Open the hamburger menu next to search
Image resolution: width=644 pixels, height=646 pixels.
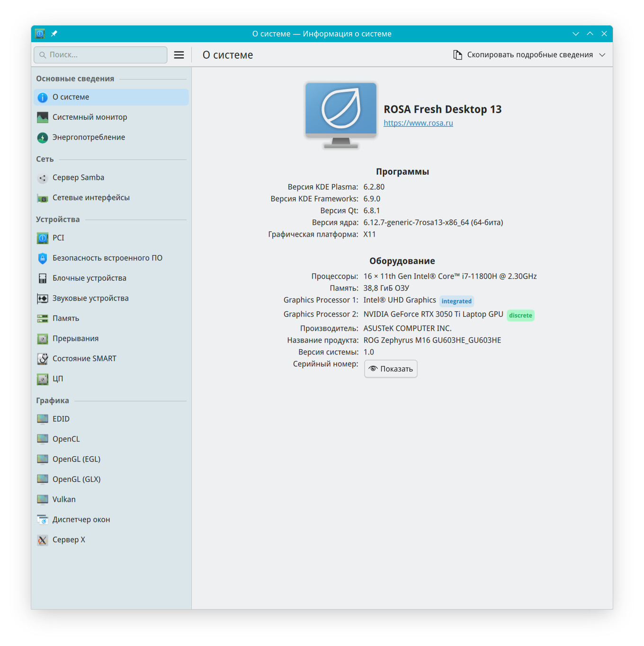tap(179, 55)
